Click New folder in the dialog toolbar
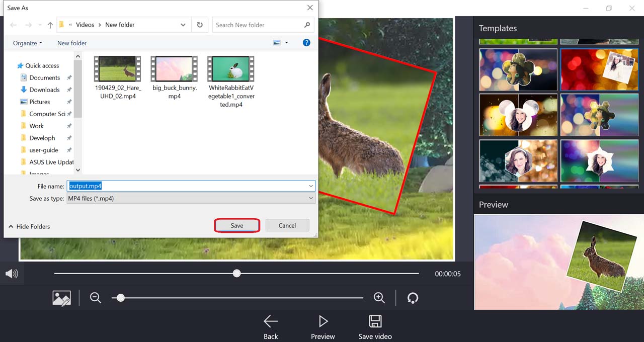 click(x=72, y=43)
